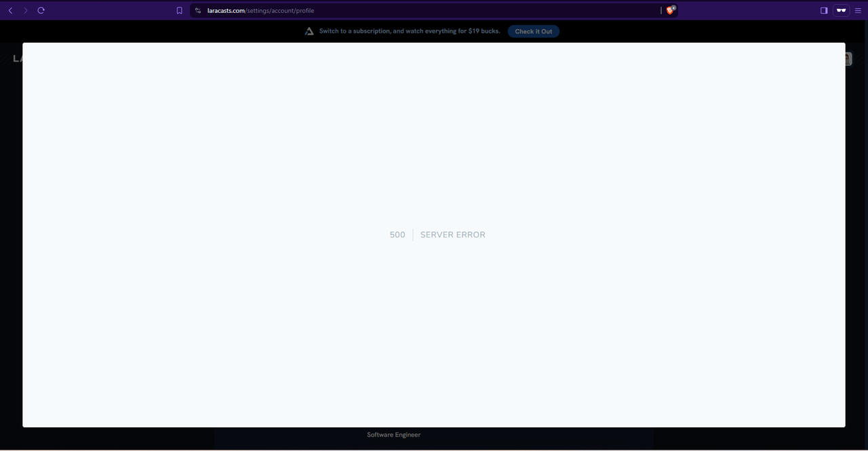Open the private window sunglasses indicator
The image size is (868, 451).
tap(842, 10)
